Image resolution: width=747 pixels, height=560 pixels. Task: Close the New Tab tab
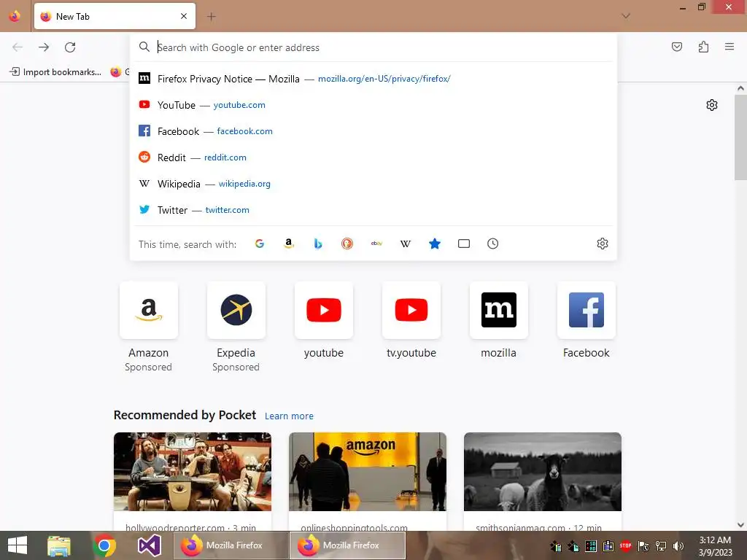pyautogui.click(x=184, y=16)
